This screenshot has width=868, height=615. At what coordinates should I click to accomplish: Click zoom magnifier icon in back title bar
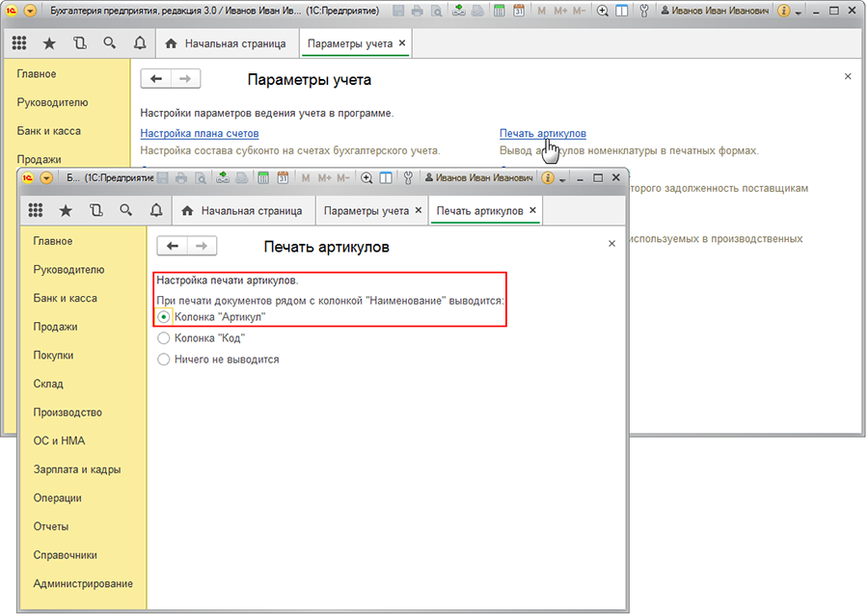[602, 11]
